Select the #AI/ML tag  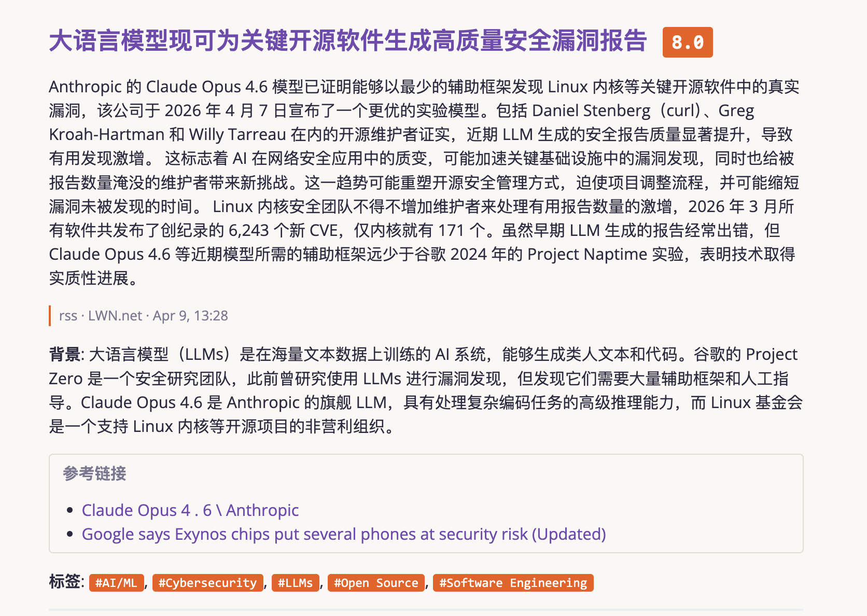(117, 583)
